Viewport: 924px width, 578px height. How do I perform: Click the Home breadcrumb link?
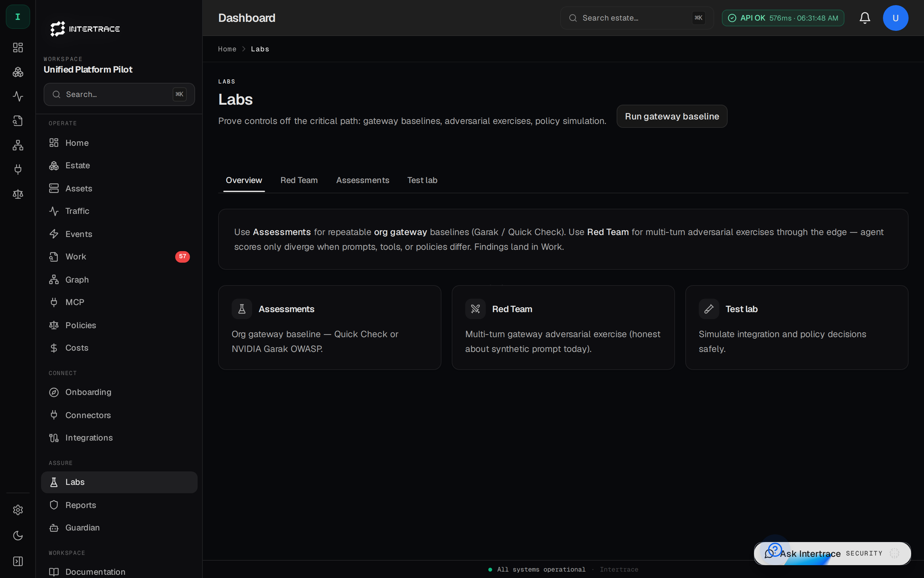[227, 49]
